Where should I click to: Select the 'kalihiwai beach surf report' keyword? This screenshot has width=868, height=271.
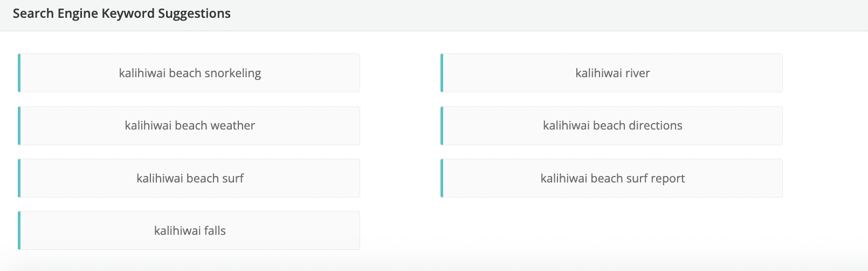(x=612, y=178)
